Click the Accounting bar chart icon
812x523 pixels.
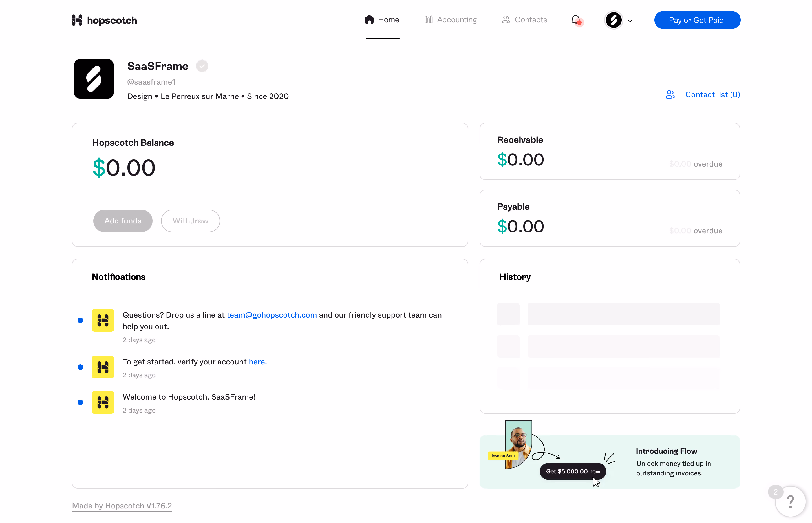pos(429,20)
